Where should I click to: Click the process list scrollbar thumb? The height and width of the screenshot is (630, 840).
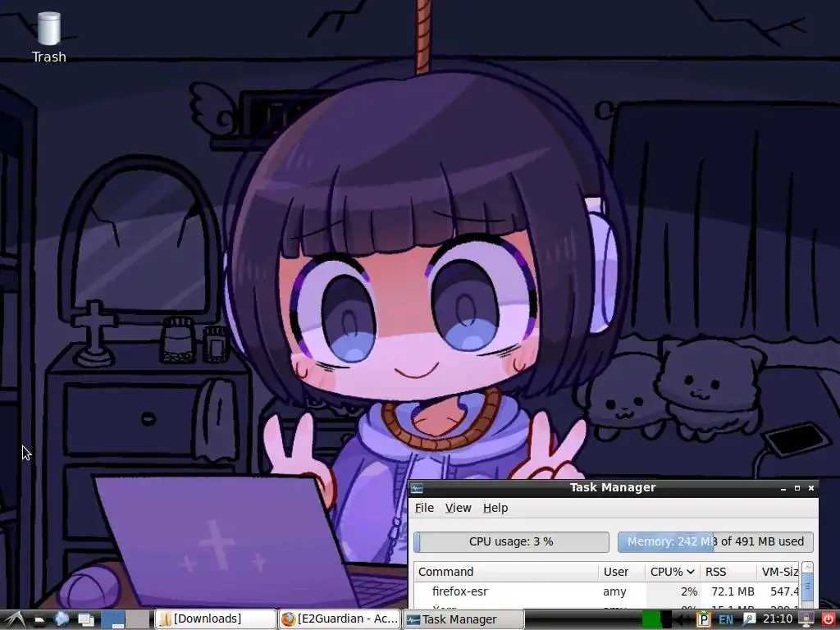[x=807, y=586]
